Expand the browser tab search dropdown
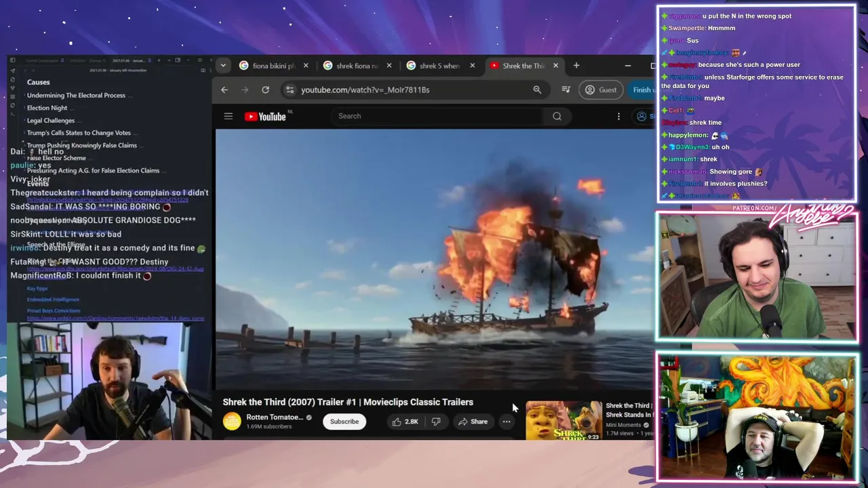The width and height of the screenshot is (868, 488). tap(223, 66)
